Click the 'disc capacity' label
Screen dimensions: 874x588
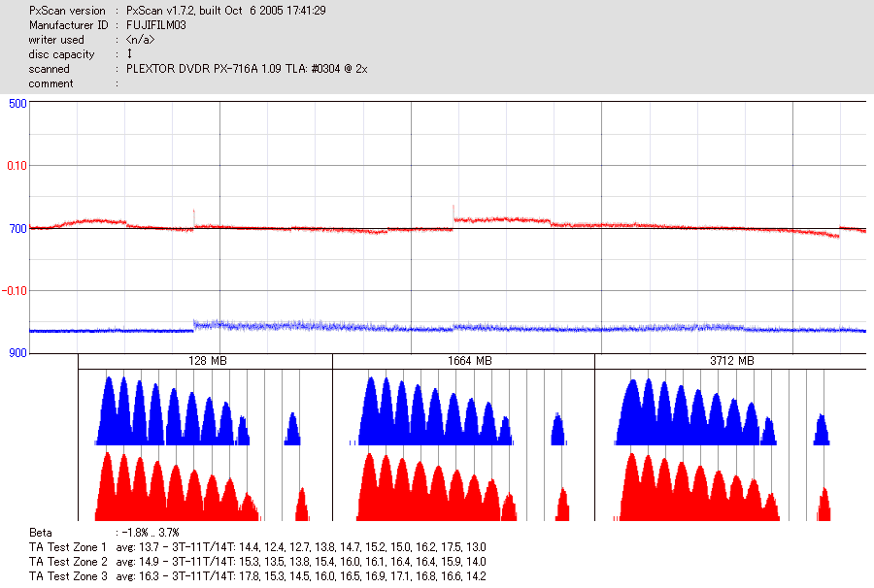coord(61,54)
